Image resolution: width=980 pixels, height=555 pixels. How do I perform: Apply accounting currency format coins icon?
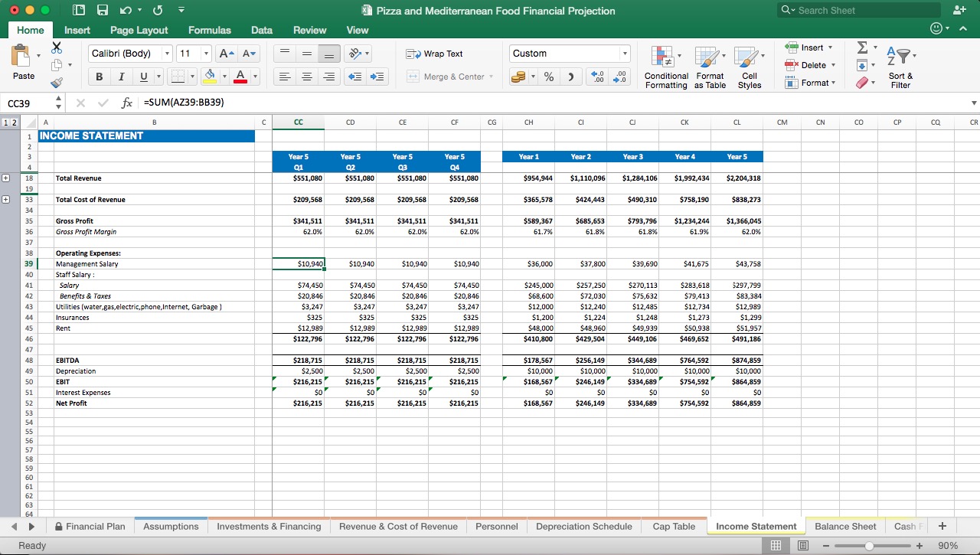(518, 77)
